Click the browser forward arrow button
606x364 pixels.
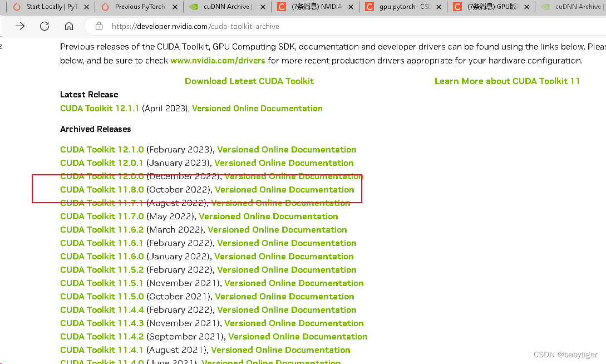[20, 26]
